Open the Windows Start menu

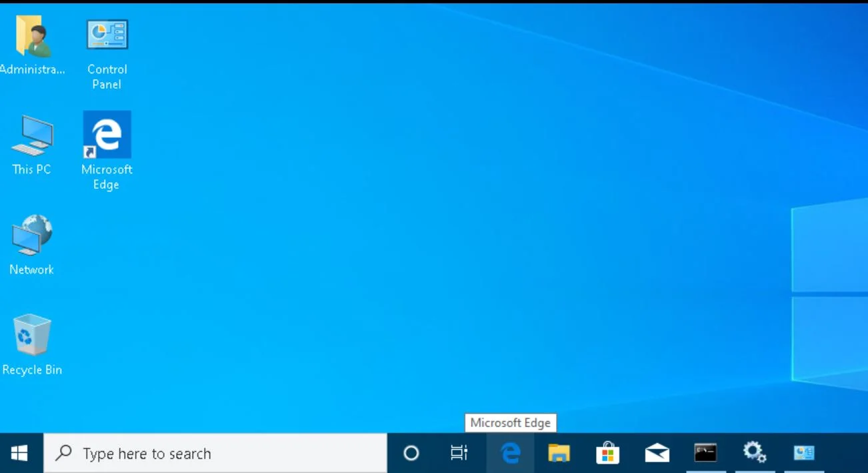20,454
